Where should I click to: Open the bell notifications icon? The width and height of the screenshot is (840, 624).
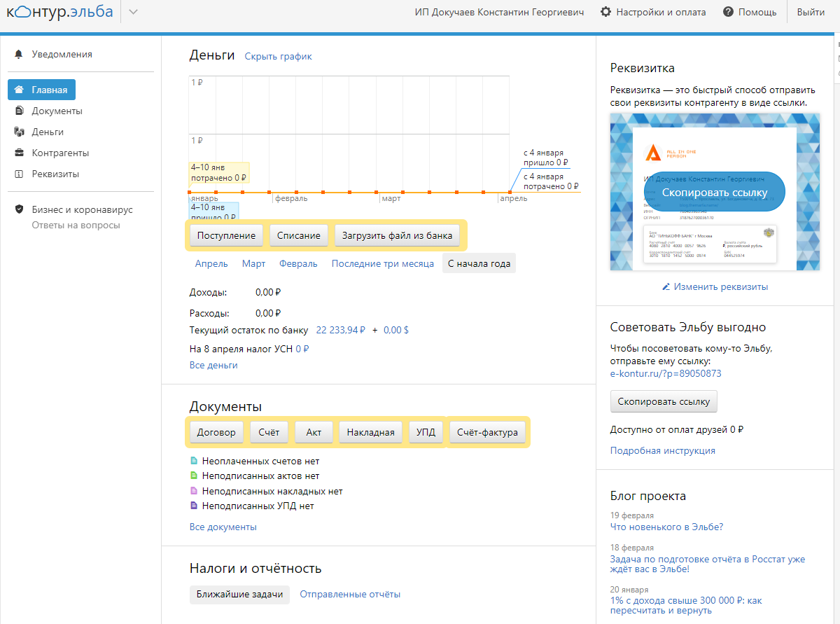(x=19, y=54)
